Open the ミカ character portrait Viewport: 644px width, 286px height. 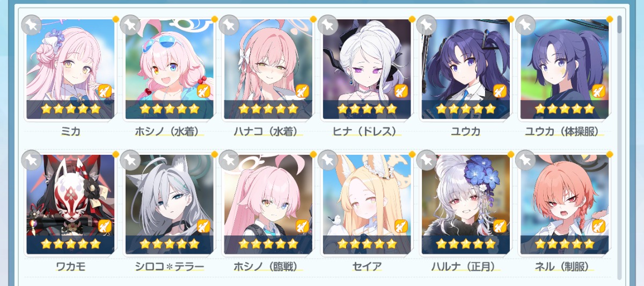(x=70, y=69)
